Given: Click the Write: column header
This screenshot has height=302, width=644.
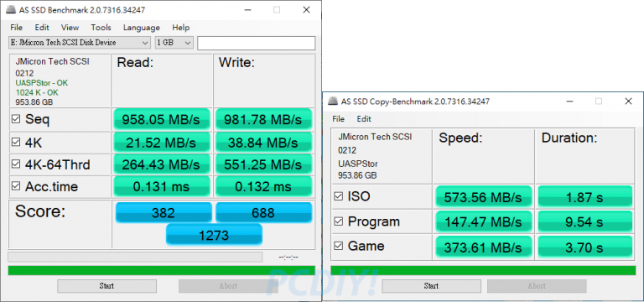Looking at the screenshot, I should (x=236, y=63).
